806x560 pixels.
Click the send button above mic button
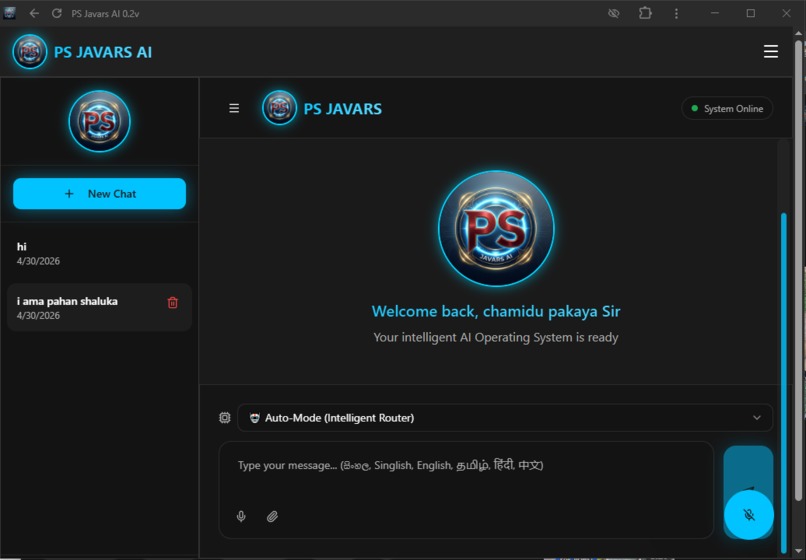pos(748,469)
